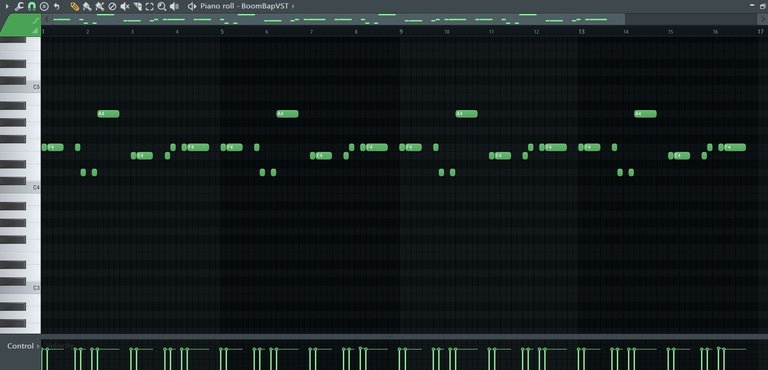768x370 pixels.
Task: Click bar 9 on timeline ruler
Action: coord(401,31)
